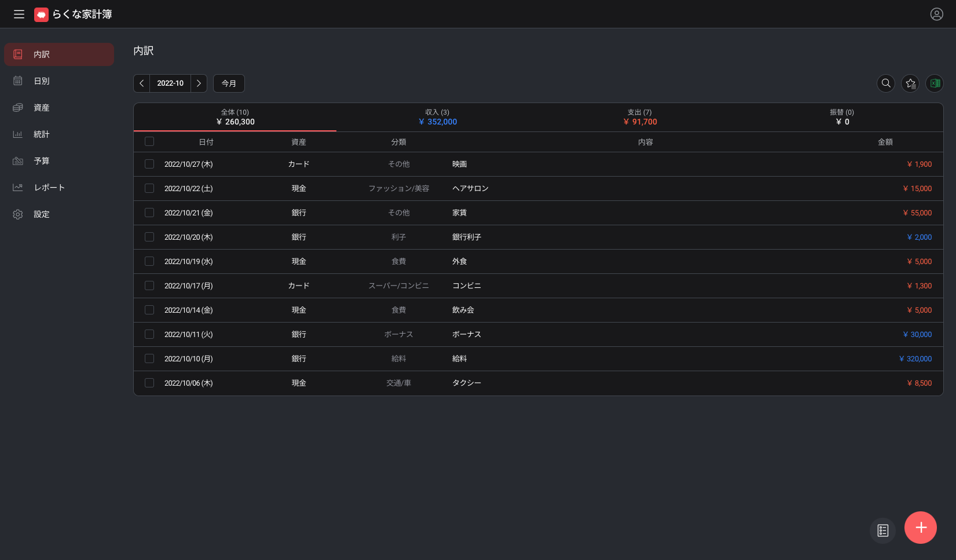Viewport: 956px width, 560px height.
Task: Click the 分類 column header
Action: pyautogui.click(x=399, y=142)
